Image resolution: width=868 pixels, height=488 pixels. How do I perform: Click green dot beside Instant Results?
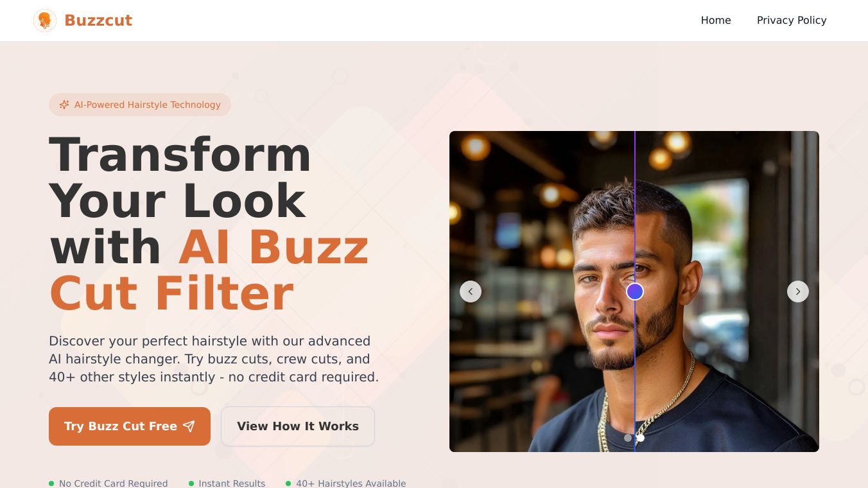(191, 484)
